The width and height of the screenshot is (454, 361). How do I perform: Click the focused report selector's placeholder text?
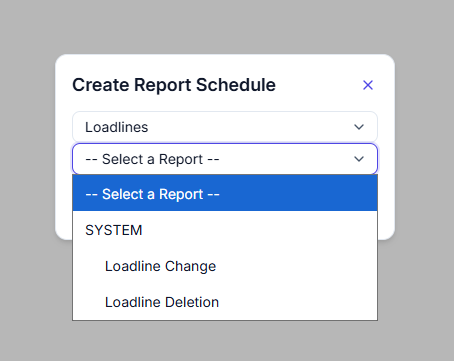(x=152, y=159)
